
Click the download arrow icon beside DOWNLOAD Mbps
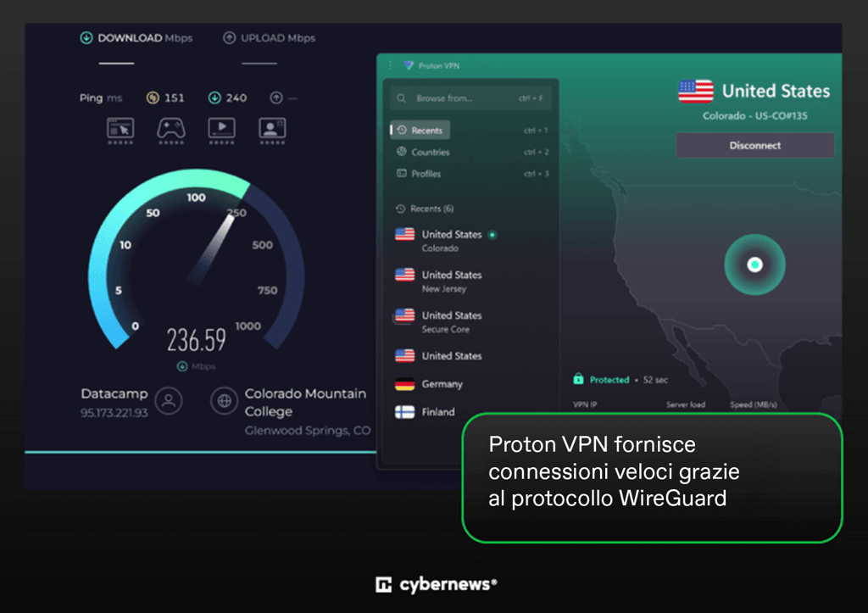(86, 37)
